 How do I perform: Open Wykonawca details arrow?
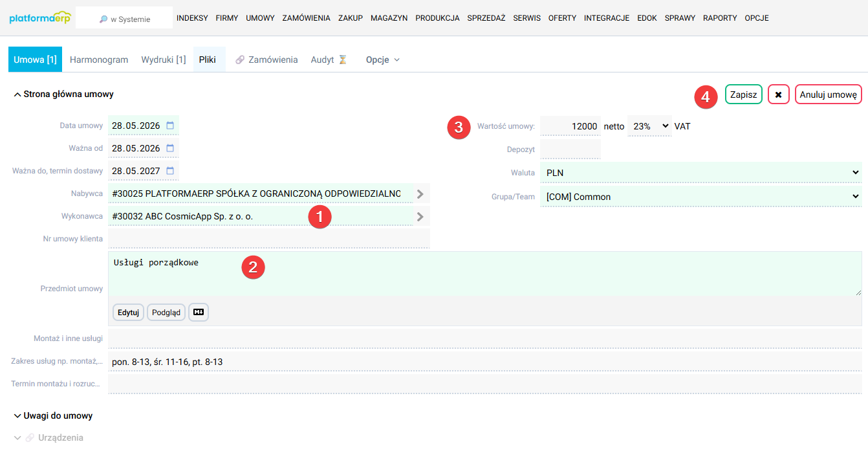coord(420,216)
